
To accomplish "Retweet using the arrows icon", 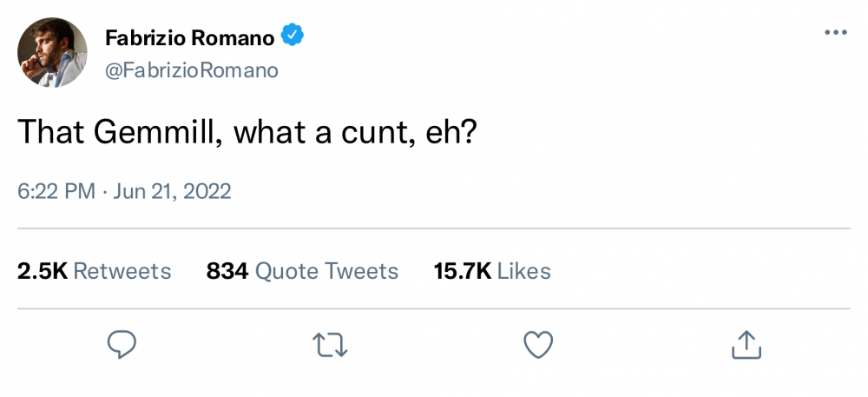I will pyautogui.click(x=330, y=344).
